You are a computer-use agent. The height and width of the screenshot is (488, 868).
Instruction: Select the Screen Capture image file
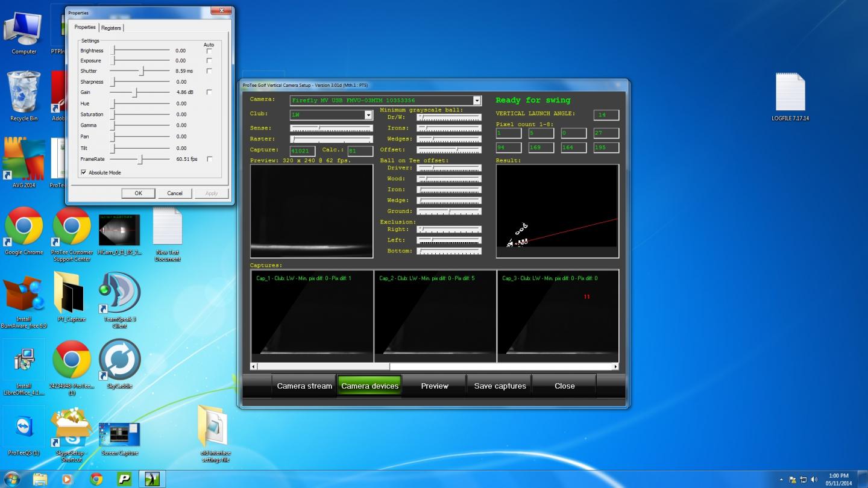pos(119,439)
